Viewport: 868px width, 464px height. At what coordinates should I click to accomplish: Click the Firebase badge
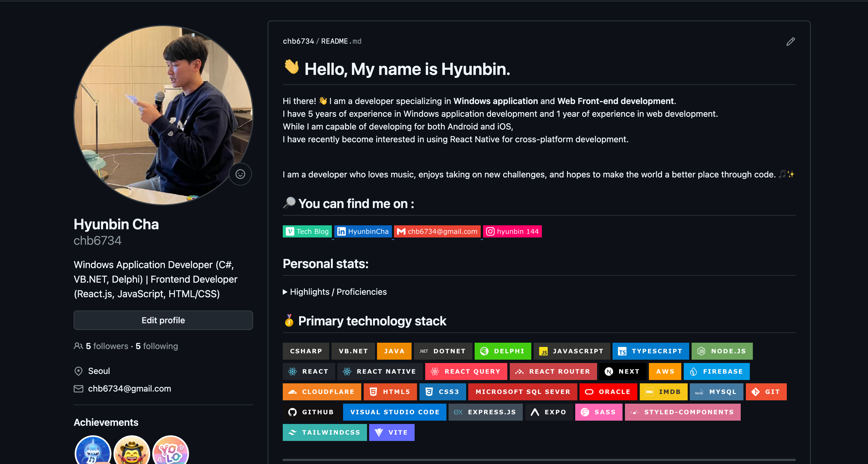[716, 371]
